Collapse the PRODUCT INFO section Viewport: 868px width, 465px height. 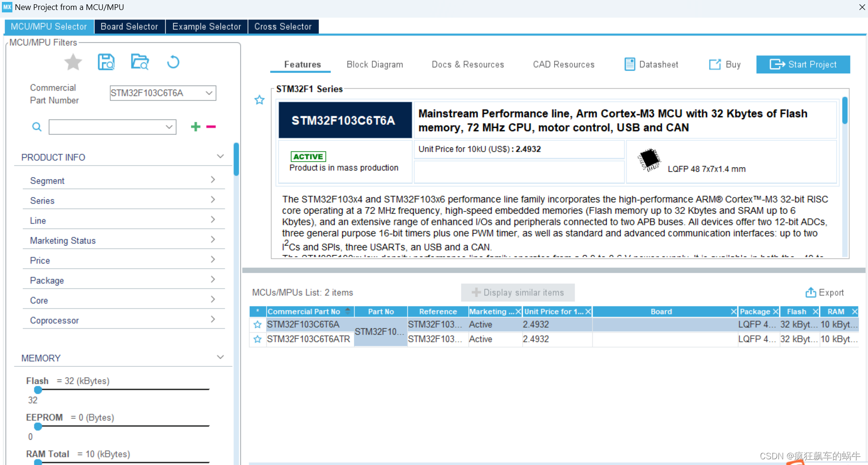[220, 157]
